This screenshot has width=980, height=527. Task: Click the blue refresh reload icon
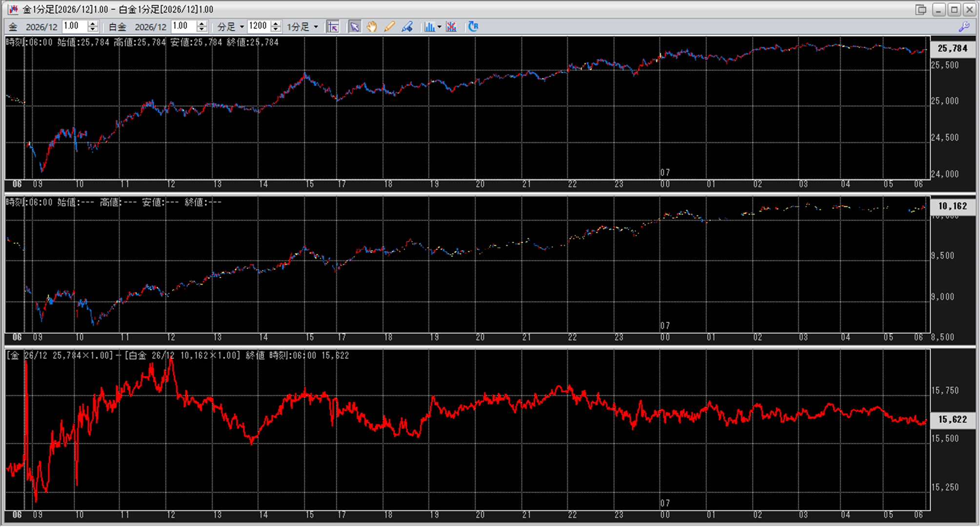point(473,27)
